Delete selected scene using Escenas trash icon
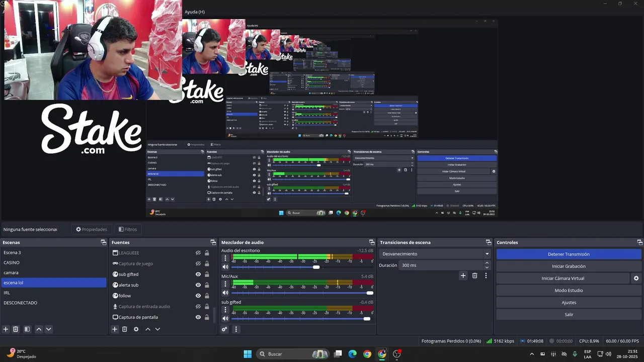Viewport: 644px width, 362px height. click(x=16, y=329)
